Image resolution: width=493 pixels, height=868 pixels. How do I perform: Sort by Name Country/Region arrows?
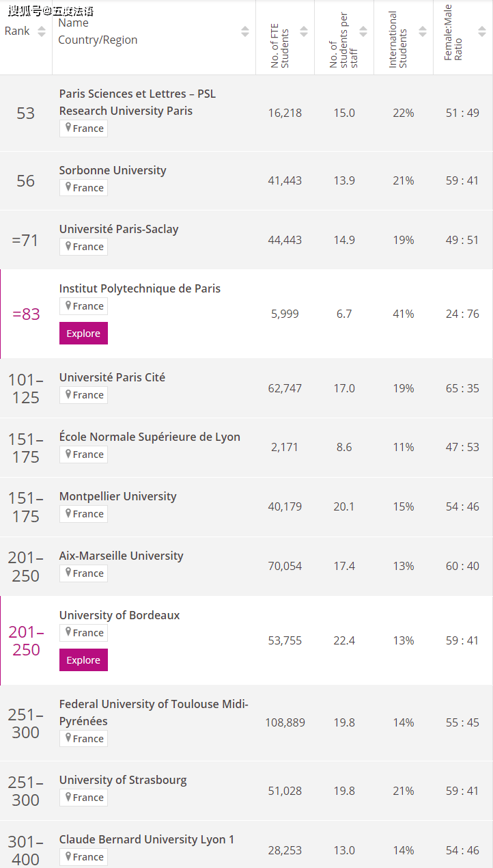245,31
